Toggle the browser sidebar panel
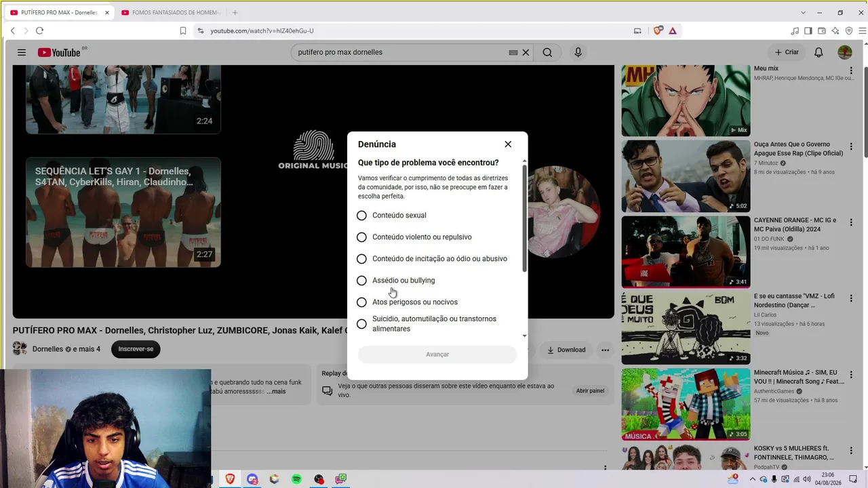Image resolution: width=868 pixels, height=488 pixels. click(x=808, y=30)
